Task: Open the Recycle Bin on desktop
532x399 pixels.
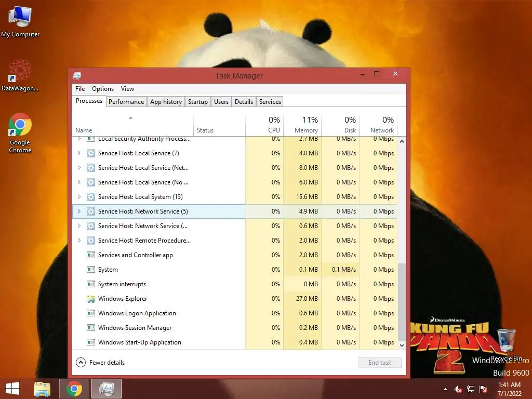Action: click(x=506, y=344)
